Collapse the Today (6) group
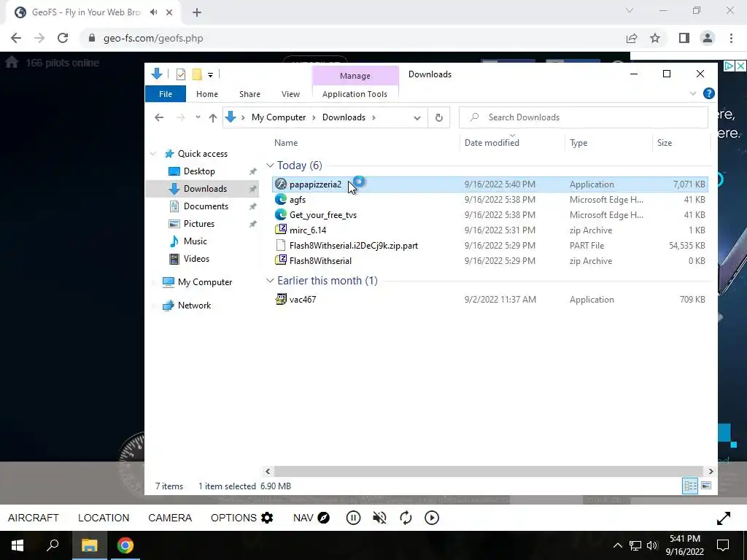Viewport: 747px width, 560px height. pos(270,166)
